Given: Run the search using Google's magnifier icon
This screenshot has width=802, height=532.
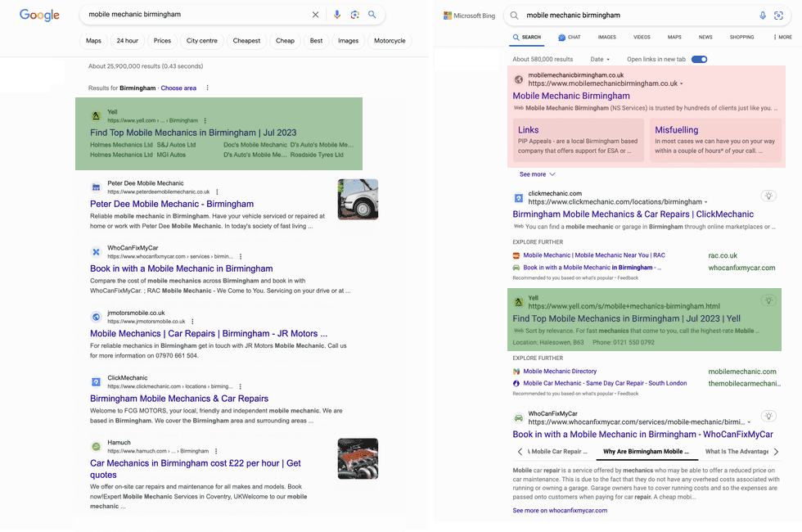Looking at the screenshot, I should click(x=372, y=15).
